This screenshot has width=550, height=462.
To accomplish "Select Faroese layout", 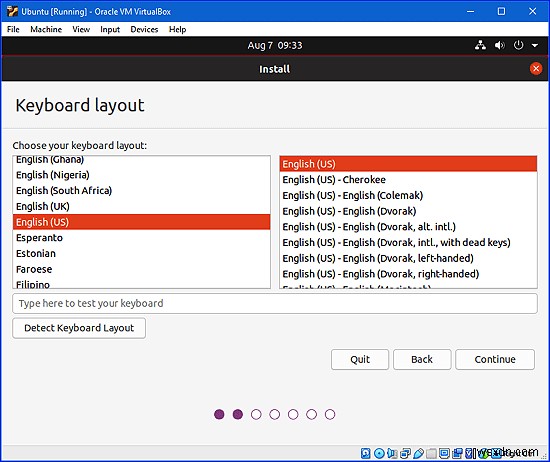I will click(x=141, y=269).
